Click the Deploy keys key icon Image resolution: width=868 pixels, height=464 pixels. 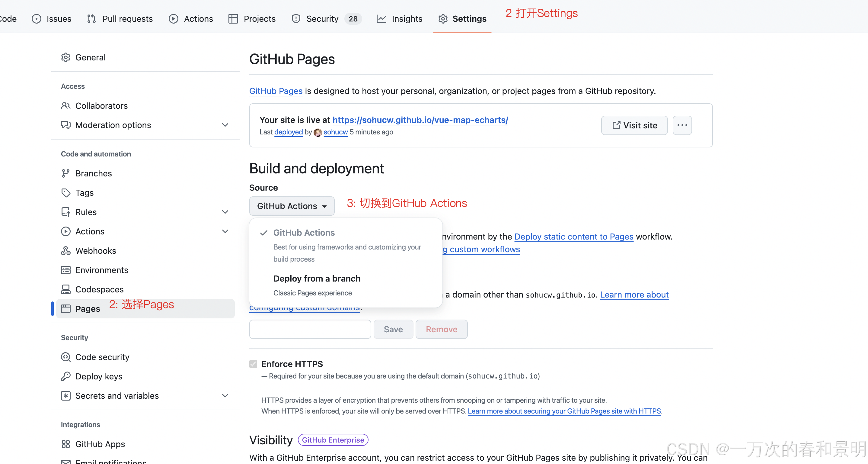pyautogui.click(x=66, y=376)
